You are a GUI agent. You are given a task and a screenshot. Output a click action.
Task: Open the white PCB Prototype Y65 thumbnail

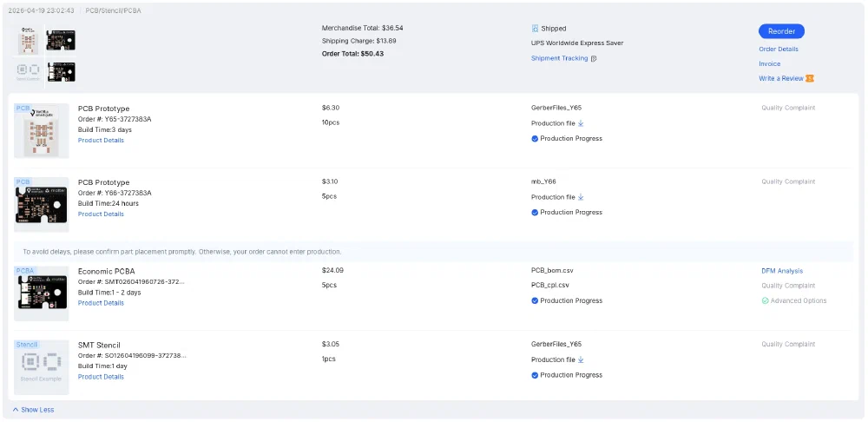click(42, 131)
